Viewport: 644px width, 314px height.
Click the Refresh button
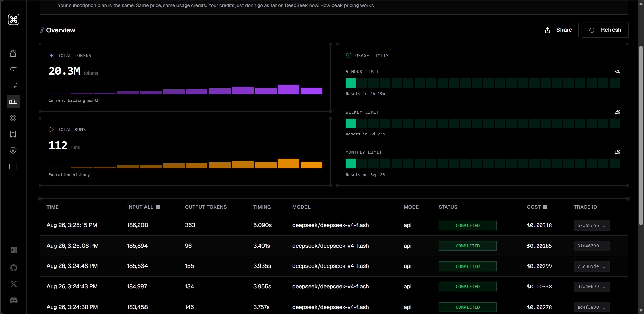605,30
